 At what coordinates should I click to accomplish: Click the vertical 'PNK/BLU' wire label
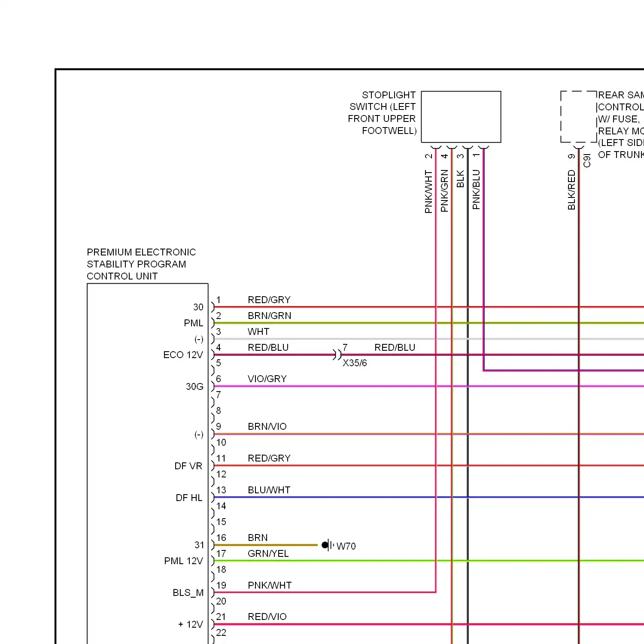coord(476,189)
